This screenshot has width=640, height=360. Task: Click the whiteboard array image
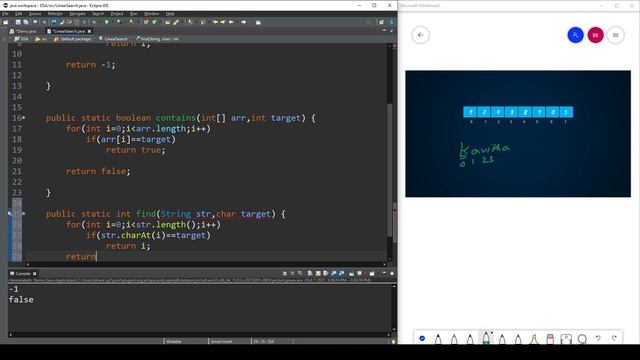518,133
